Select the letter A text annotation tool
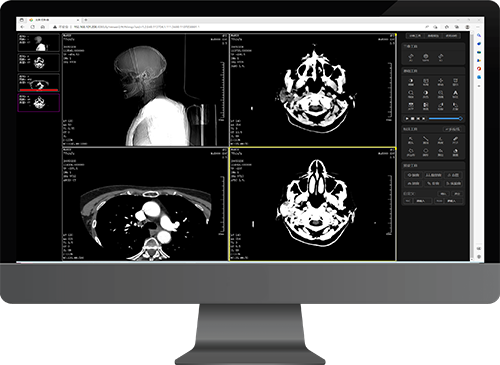500x365 pixels. (455, 94)
